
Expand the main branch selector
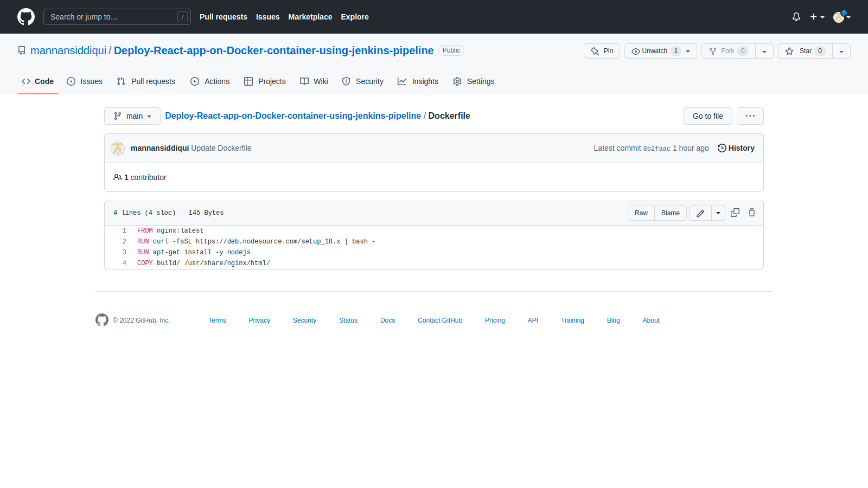[x=132, y=115]
